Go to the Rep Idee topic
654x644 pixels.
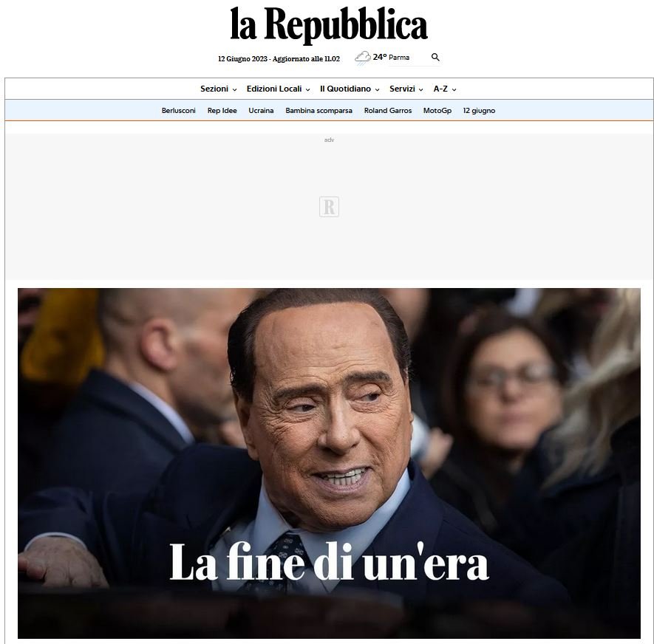(222, 111)
